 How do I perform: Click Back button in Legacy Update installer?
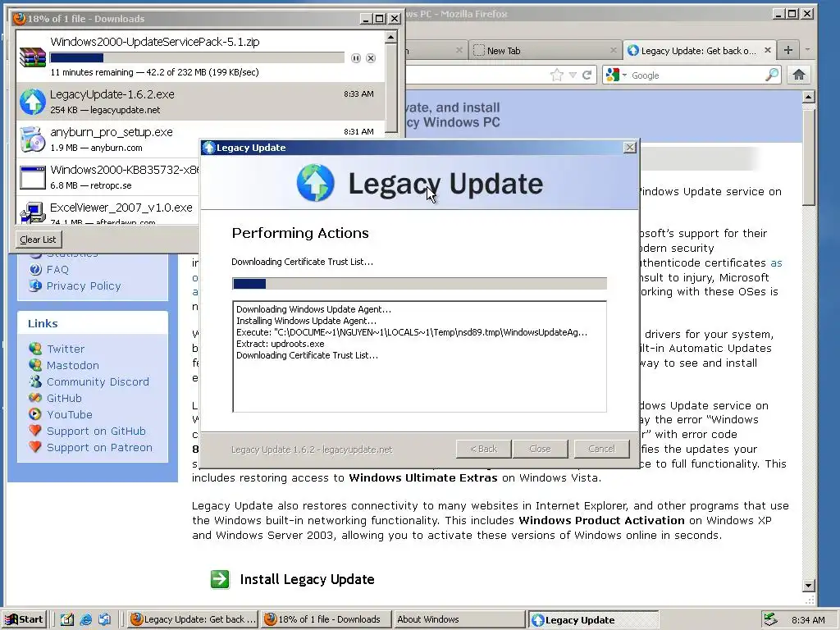pyautogui.click(x=484, y=449)
